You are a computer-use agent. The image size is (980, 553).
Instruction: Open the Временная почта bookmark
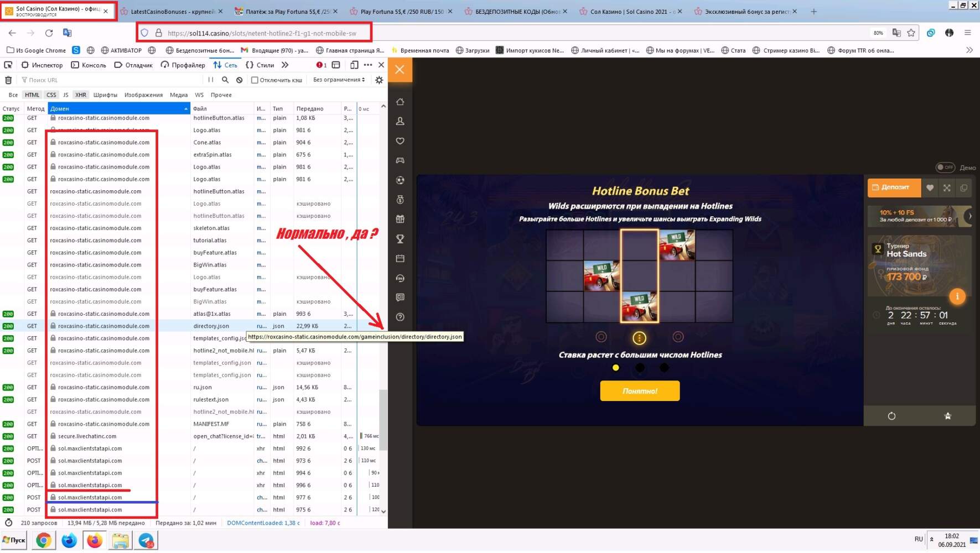(x=420, y=50)
